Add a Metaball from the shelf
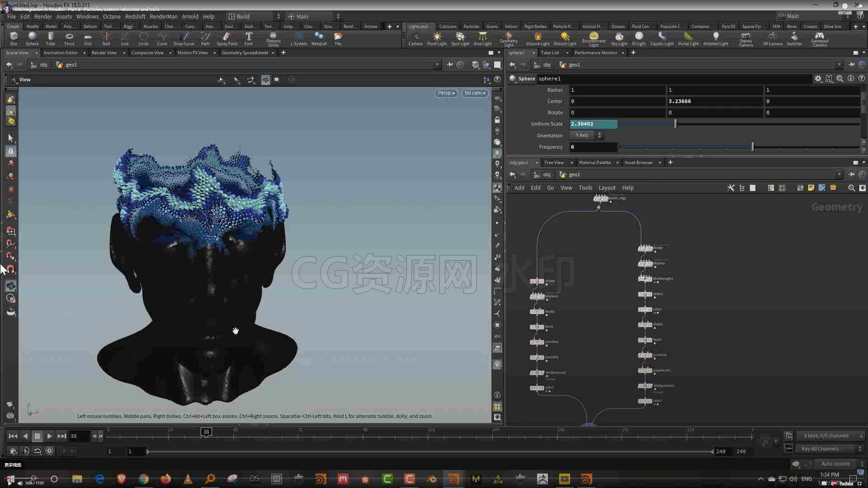 click(319, 38)
